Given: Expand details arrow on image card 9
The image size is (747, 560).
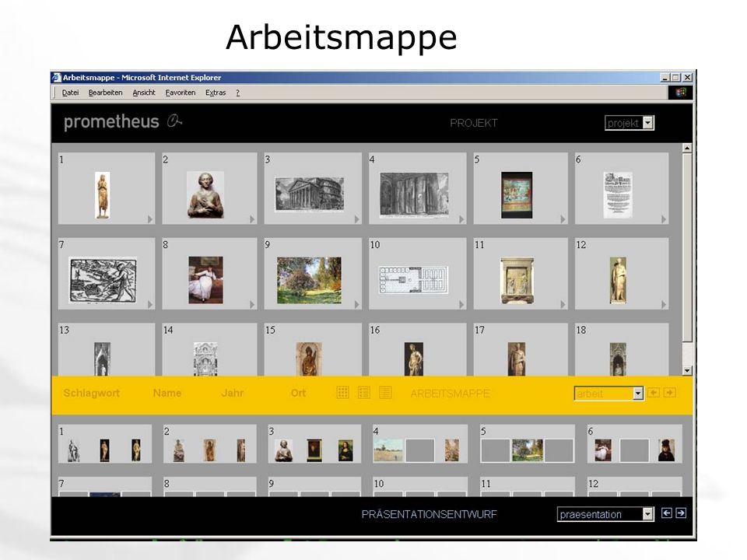Looking at the screenshot, I should (357, 304).
